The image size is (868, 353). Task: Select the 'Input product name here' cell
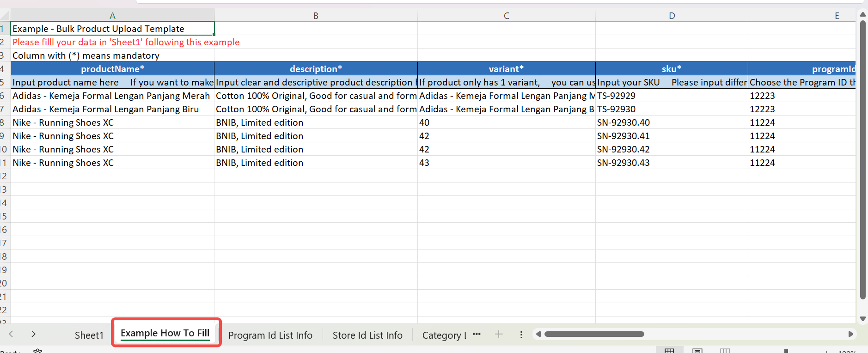click(x=112, y=82)
